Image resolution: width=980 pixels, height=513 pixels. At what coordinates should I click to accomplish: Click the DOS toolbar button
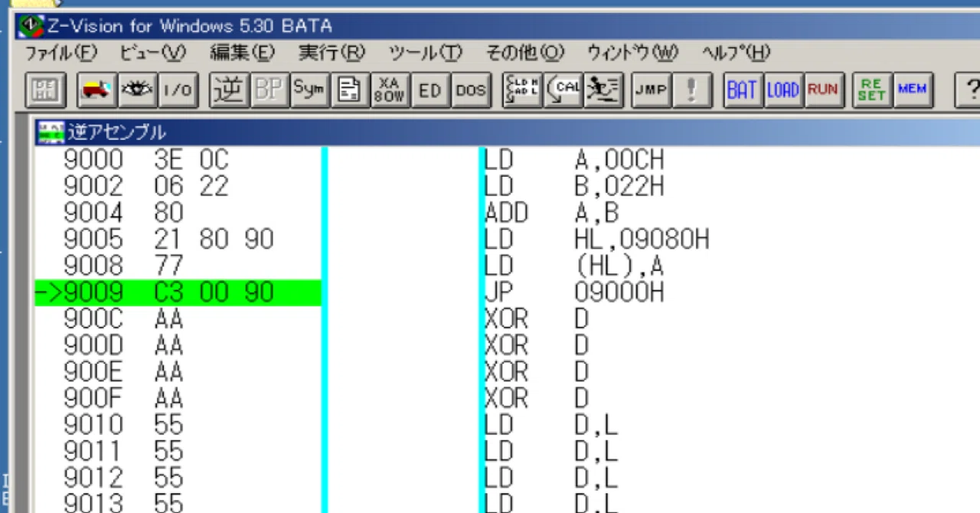coord(470,90)
